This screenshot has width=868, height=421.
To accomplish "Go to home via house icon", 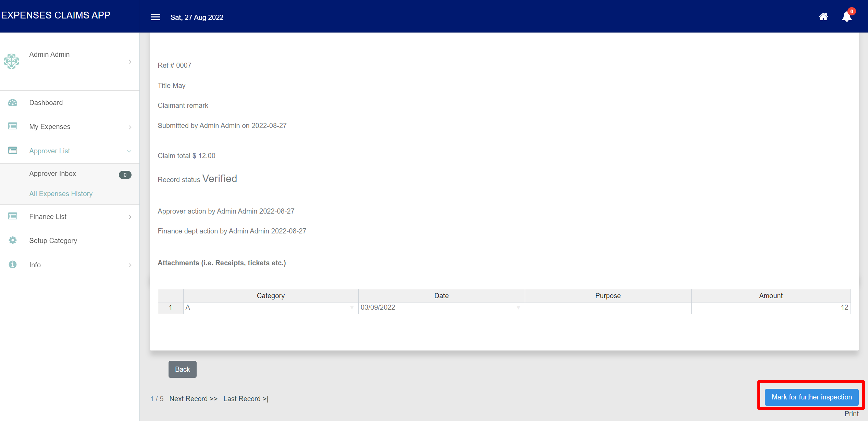I will point(823,16).
